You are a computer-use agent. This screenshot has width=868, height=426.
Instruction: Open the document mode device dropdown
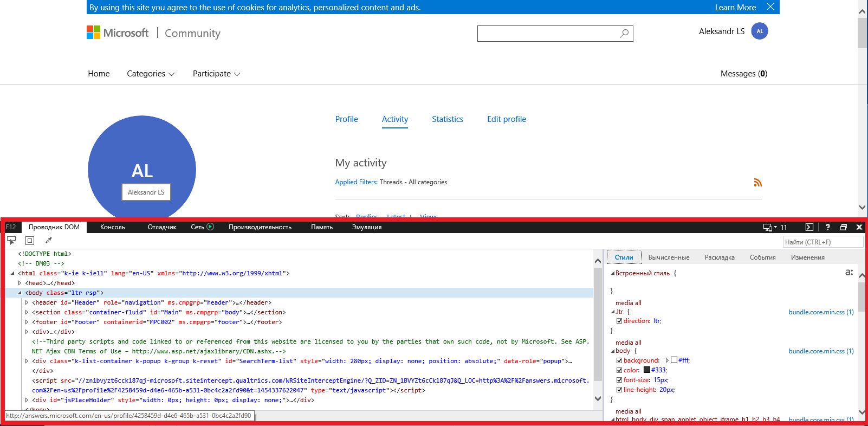pos(770,227)
